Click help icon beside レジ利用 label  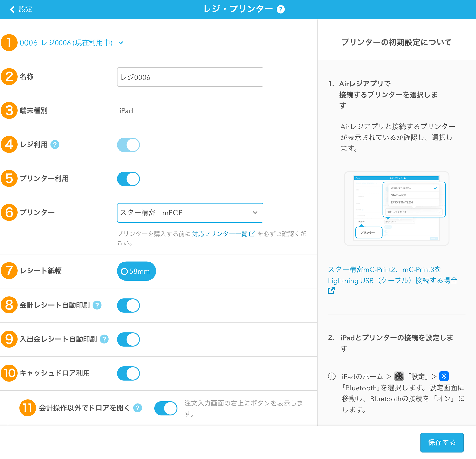click(55, 144)
